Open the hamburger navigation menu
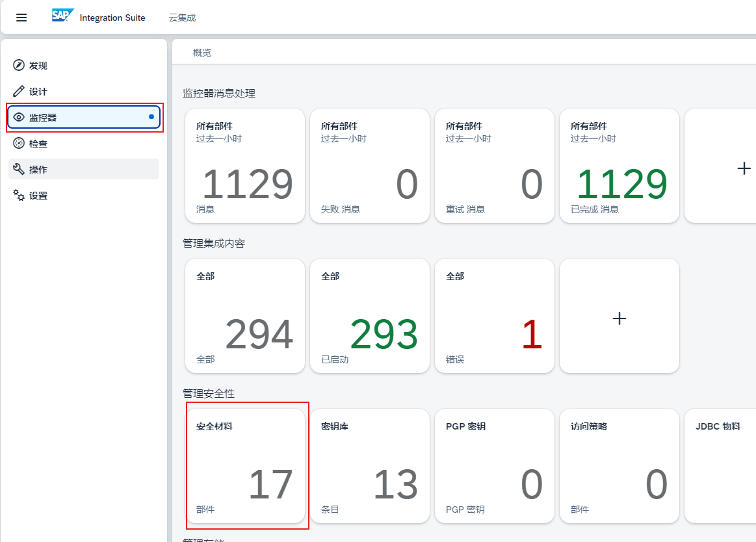This screenshot has width=756, height=542. pyautogui.click(x=21, y=18)
